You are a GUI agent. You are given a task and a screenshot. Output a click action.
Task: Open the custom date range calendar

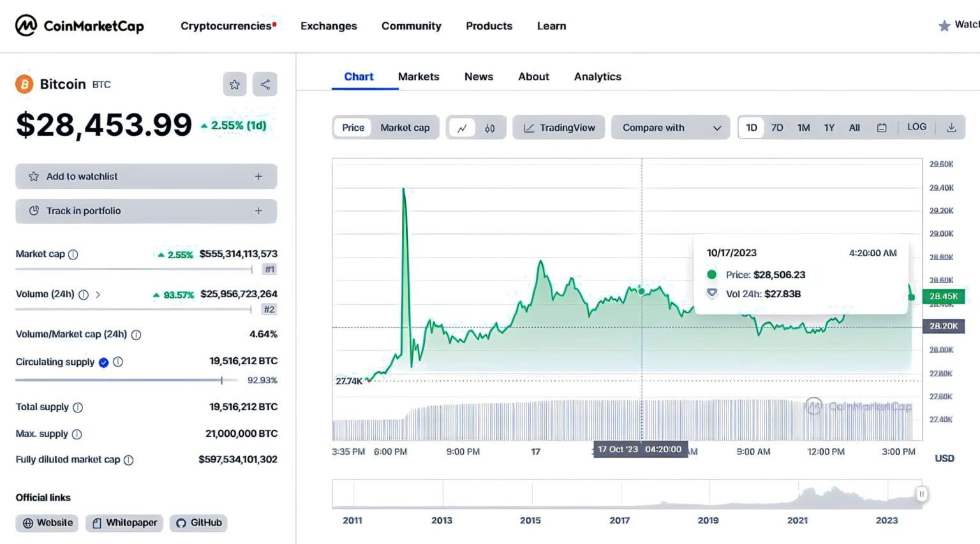[x=882, y=128]
